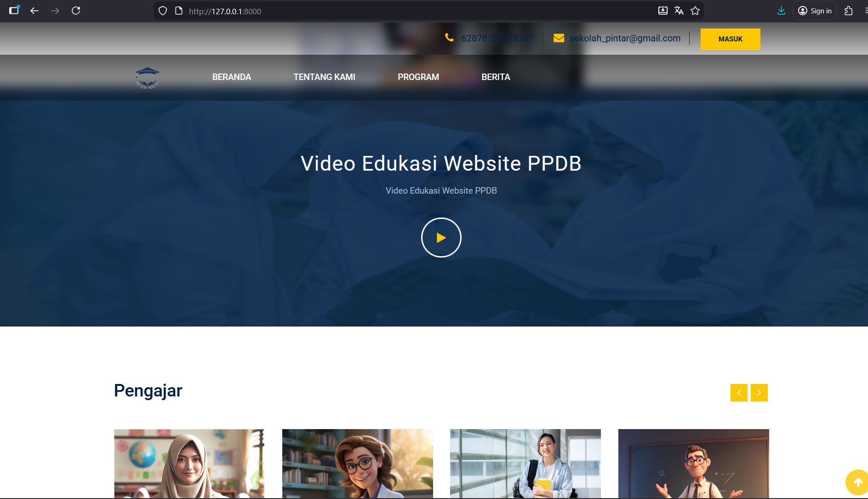Viewport: 868px width, 499px height.
Task: Open the student holding yellow book card
Action: [x=525, y=464]
